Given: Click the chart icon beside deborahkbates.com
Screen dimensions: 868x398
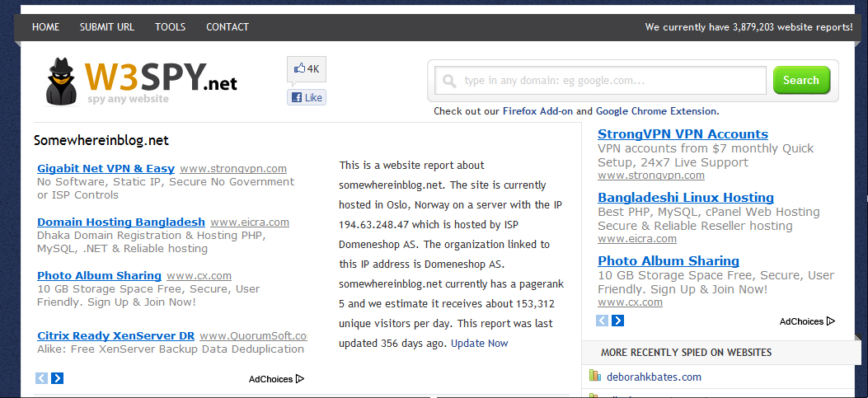Looking at the screenshot, I should (x=595, y=376).
